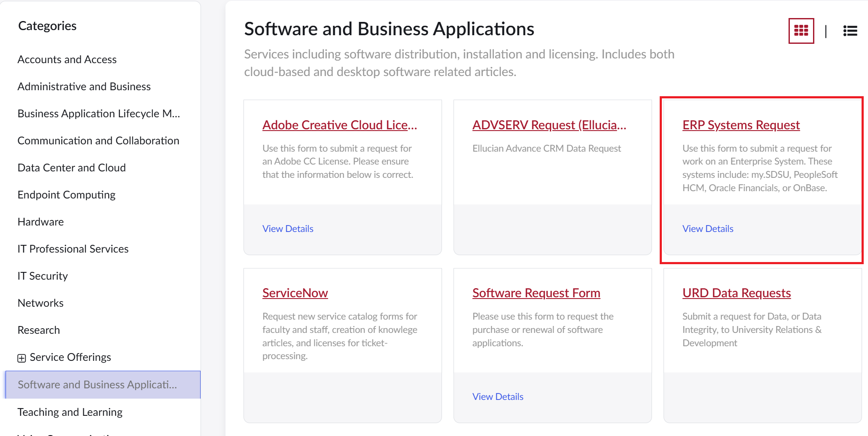
Task: View details for Adobe Creative Cloud
Action: 288,229
